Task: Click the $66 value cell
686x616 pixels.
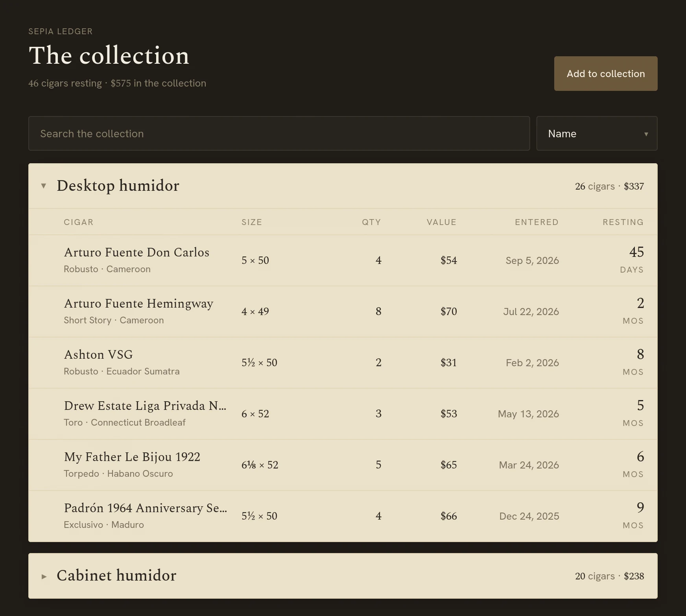Action: [448, 516]
